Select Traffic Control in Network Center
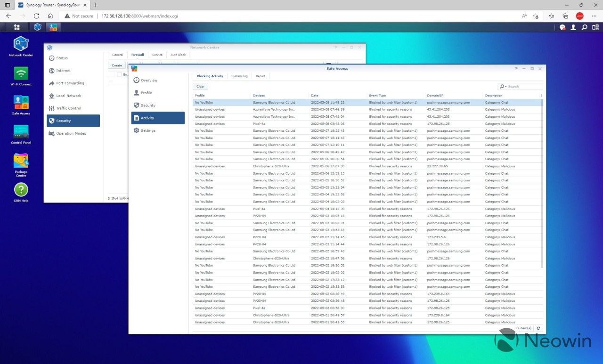The height and width of the screenshot is (364, 603). 73,108
